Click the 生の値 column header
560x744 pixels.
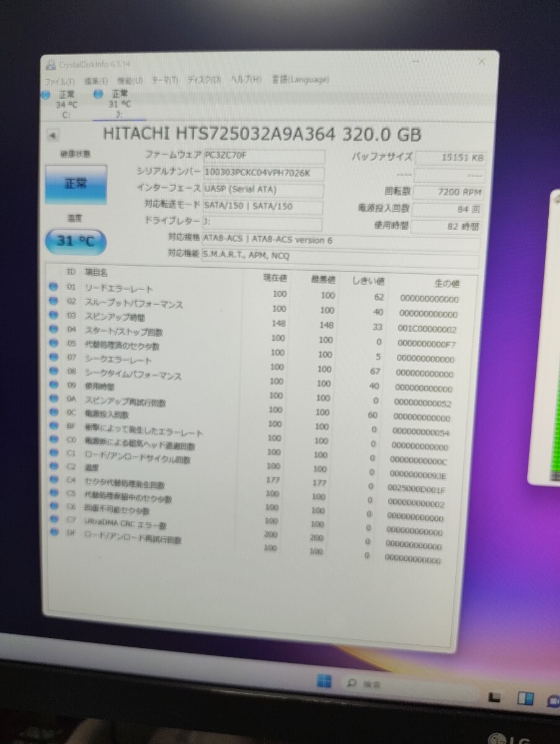click(447, 283)
